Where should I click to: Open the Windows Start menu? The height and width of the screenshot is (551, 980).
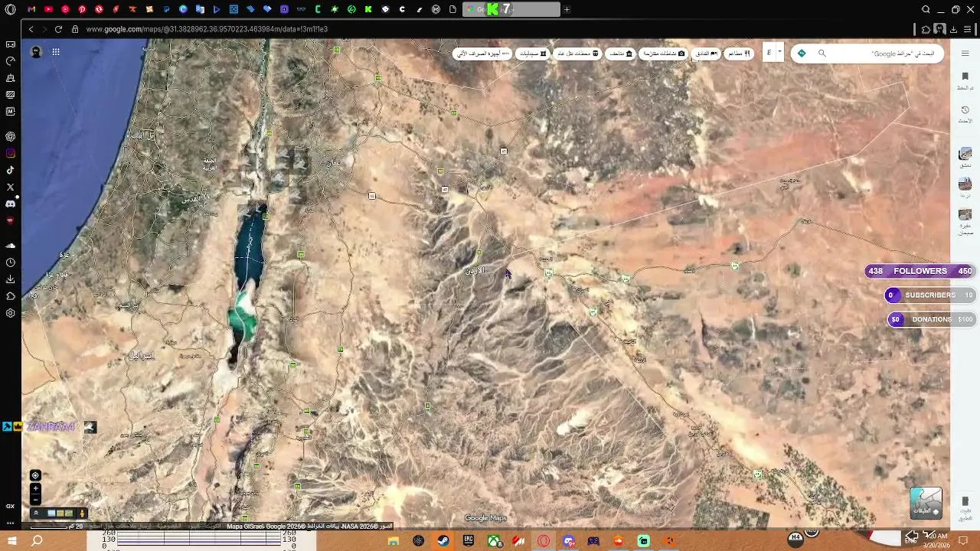click(11, 541)
